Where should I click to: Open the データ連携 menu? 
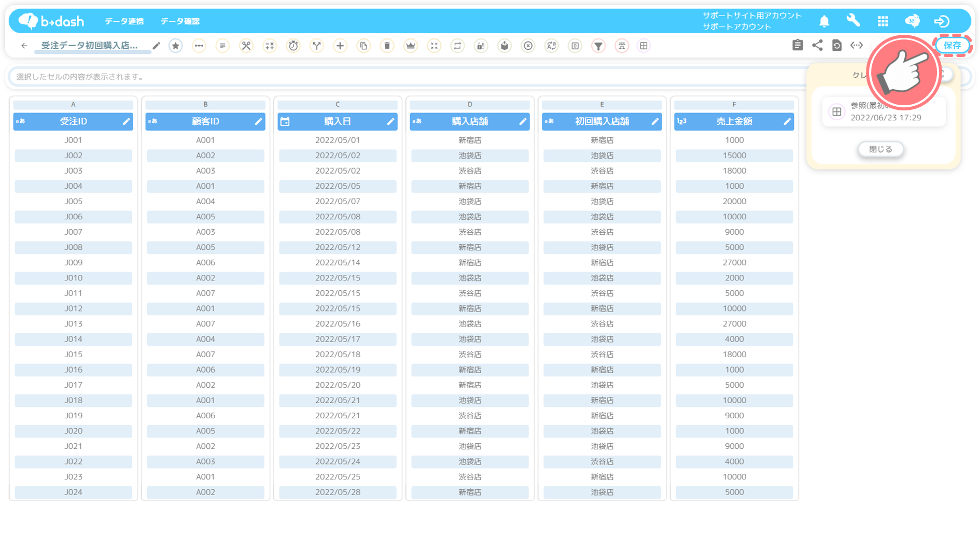tap(124, 21)
